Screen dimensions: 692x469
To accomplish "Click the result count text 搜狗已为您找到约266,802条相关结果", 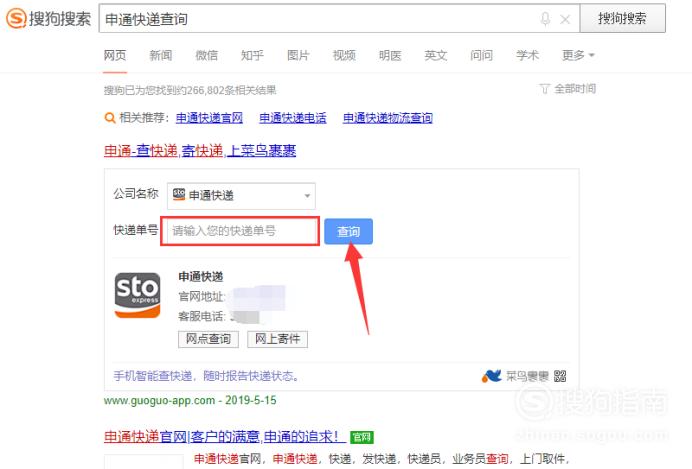I will [x=190, y=90].
